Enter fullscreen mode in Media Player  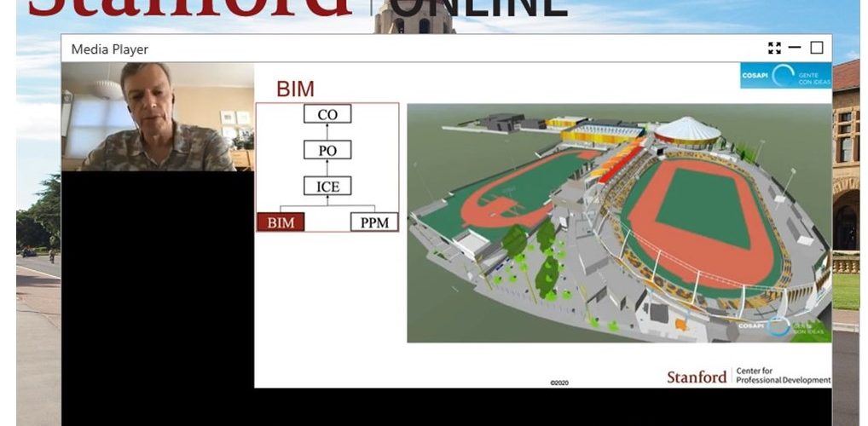tap(773, 49)
